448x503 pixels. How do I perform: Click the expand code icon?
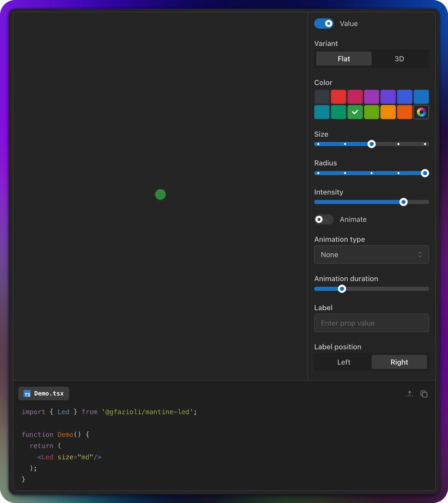[409, 394]
